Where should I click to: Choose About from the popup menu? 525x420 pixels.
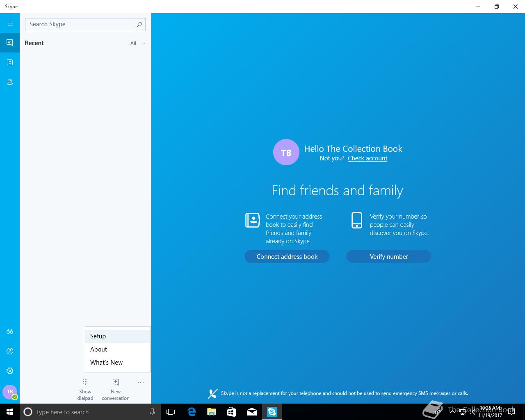coord(118,349)
